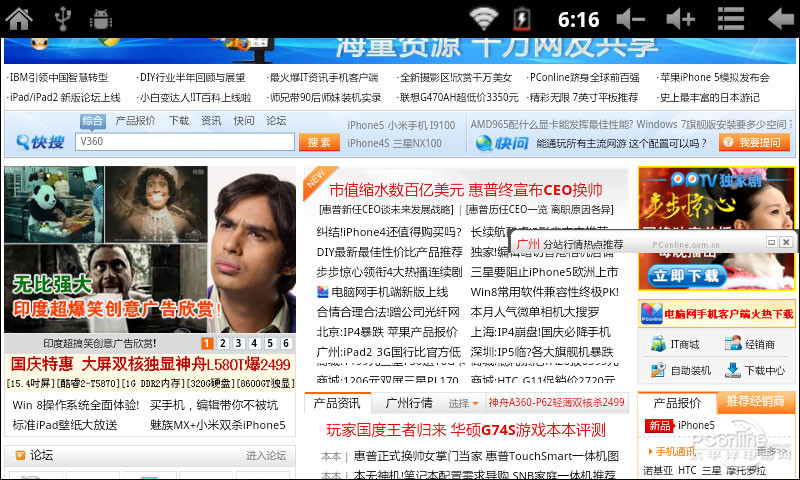This screenshot has height=480, width=800.
Task: Go to slide 6 of the carousel
Action: (286, 343)
